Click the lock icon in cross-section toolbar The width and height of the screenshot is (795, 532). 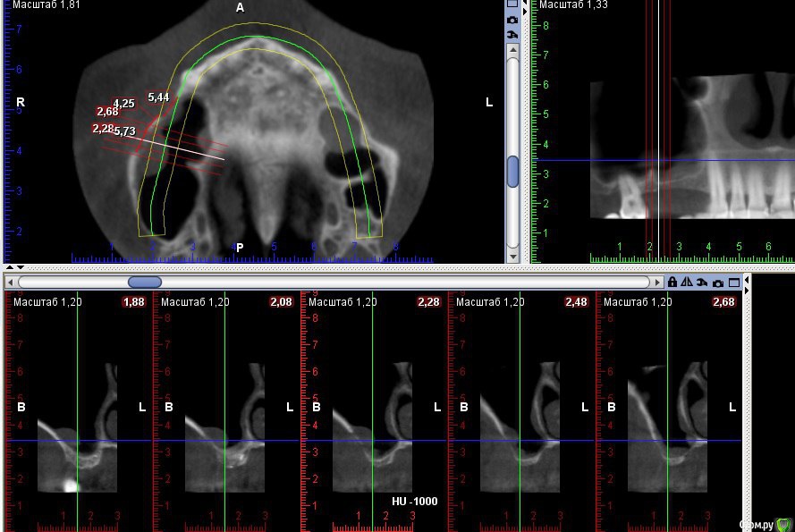pos(672,282)
